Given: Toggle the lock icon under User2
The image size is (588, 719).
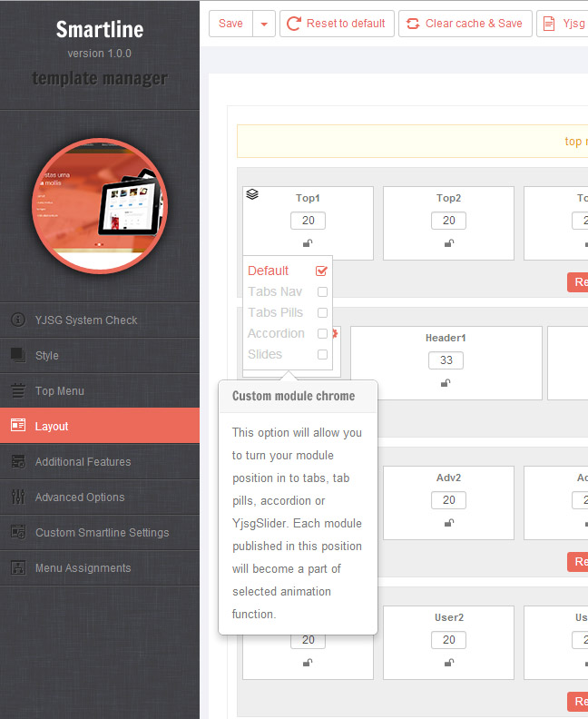Looking at the screenshot, I should 449,663.
